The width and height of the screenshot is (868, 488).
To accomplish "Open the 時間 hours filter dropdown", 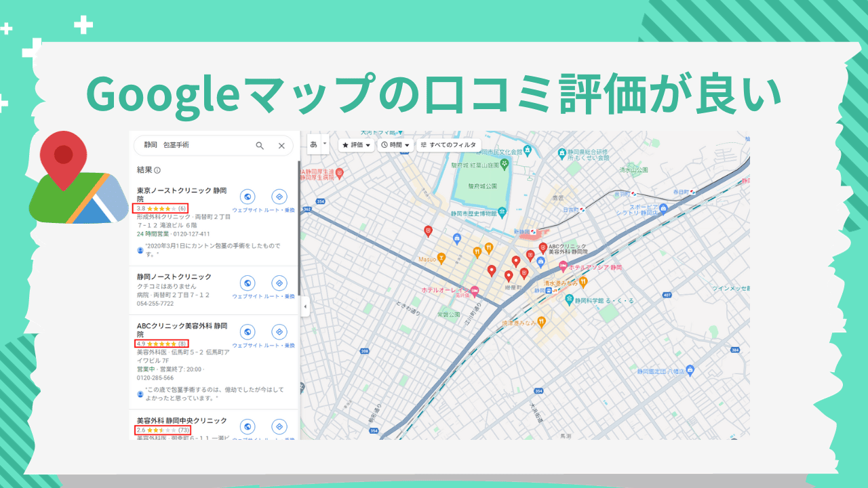I will point(395,145).
